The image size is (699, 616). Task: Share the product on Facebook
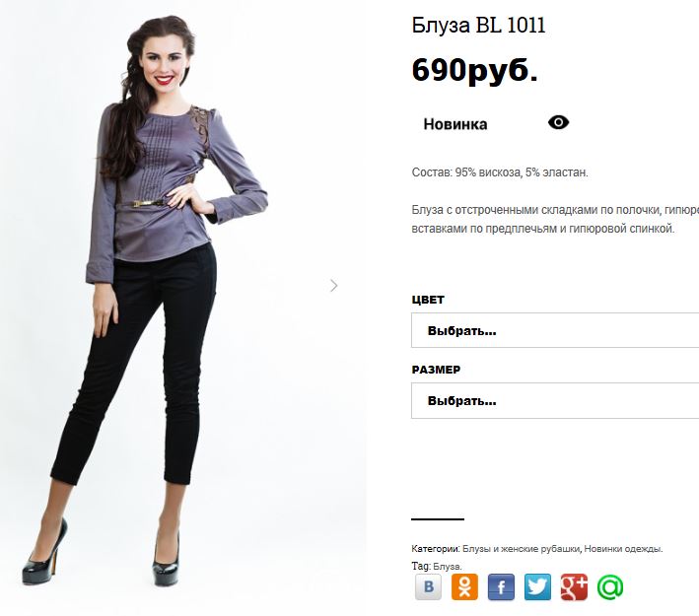501,587
